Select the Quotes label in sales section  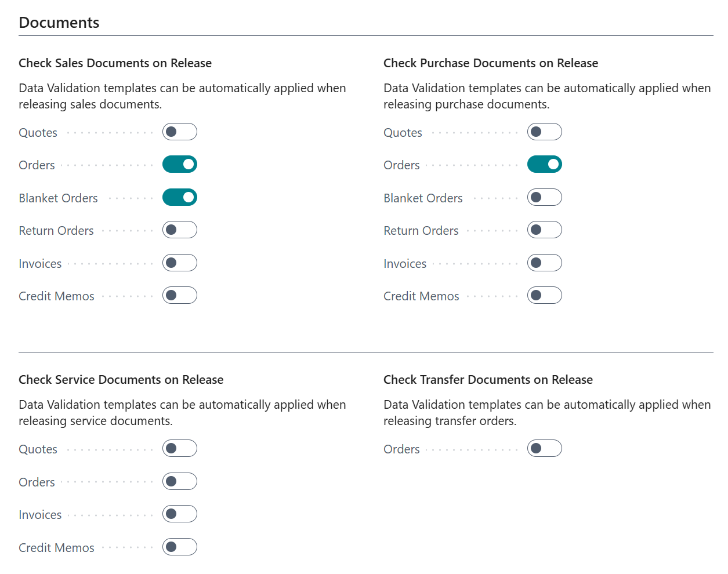pyautogui.click(x=38, y=132)
